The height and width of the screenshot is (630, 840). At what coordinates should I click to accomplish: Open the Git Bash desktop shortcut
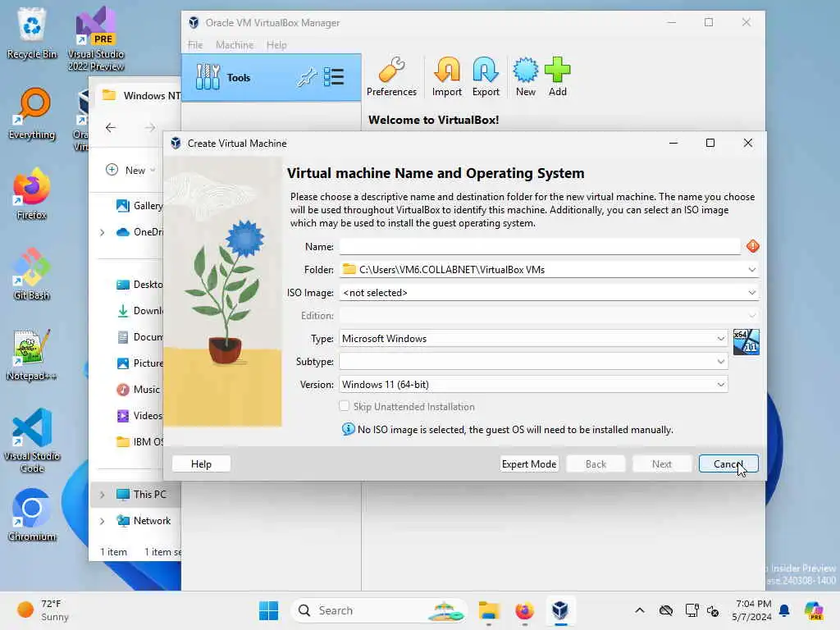(x=32, y=274)
